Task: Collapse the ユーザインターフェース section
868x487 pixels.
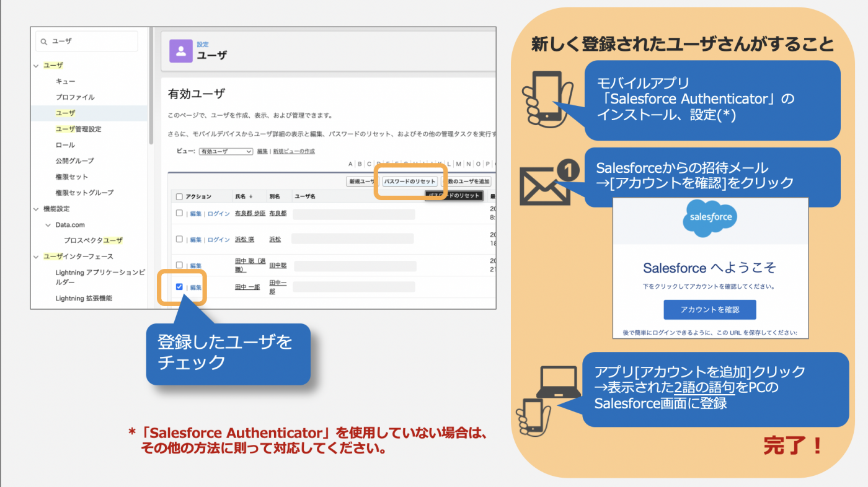Action: tap(36, 257)
